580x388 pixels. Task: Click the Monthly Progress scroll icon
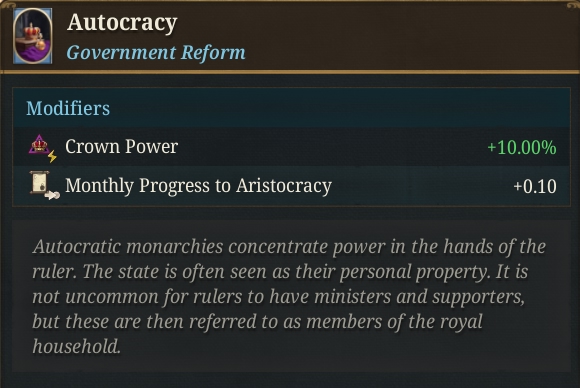tap(44, 185)
